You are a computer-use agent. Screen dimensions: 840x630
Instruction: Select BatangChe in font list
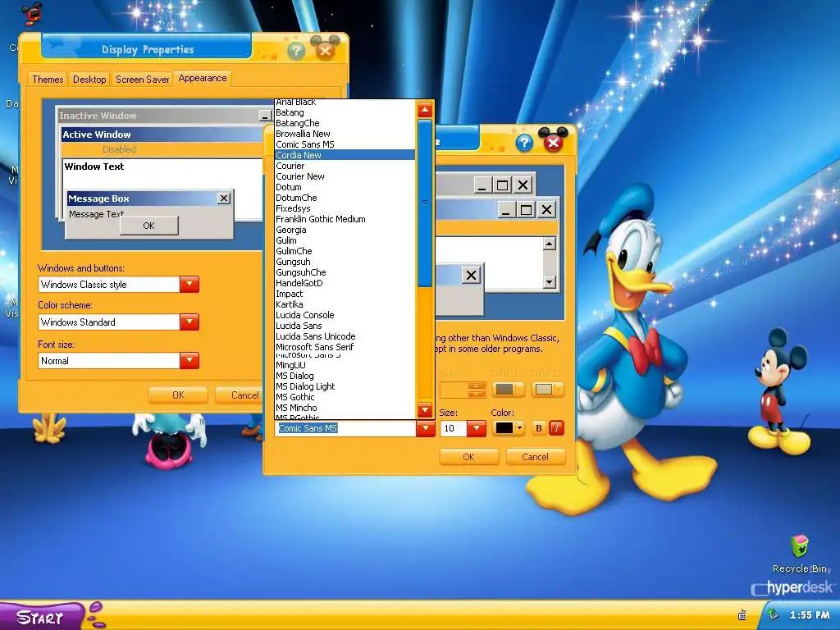tap(345, 123)
